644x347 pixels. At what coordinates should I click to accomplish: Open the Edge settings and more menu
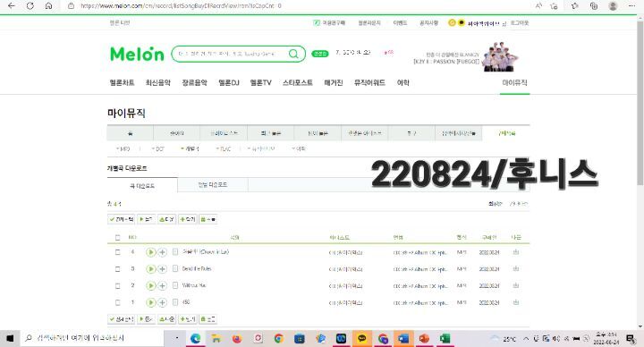point(631,5)
